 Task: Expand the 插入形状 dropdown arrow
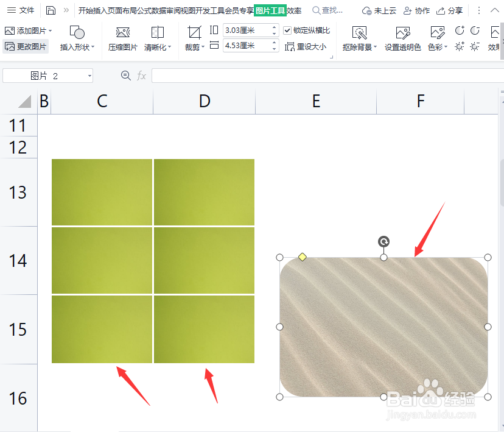93,47
